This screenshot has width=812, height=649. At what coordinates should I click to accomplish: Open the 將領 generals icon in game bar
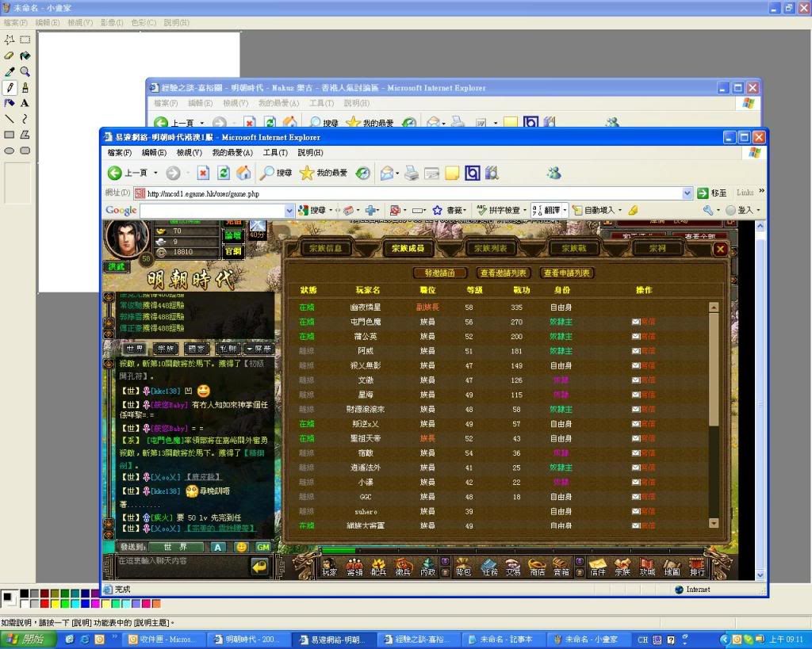(x=354, y=567)
